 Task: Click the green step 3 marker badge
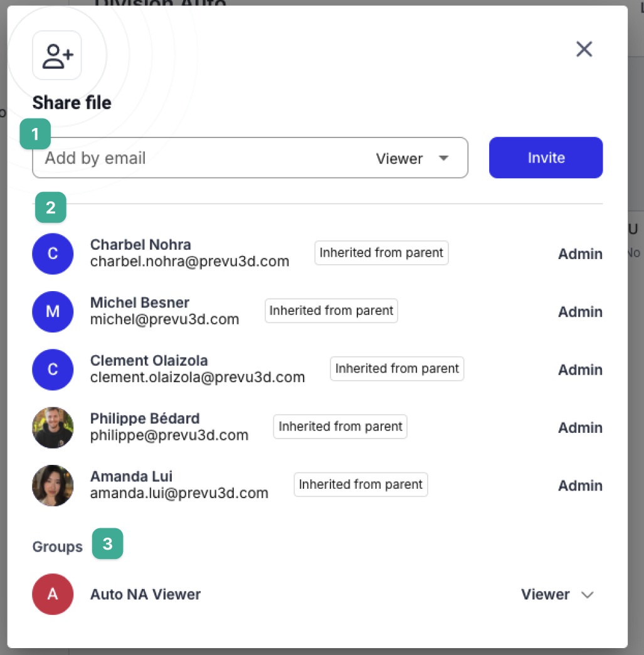[108, 544]
